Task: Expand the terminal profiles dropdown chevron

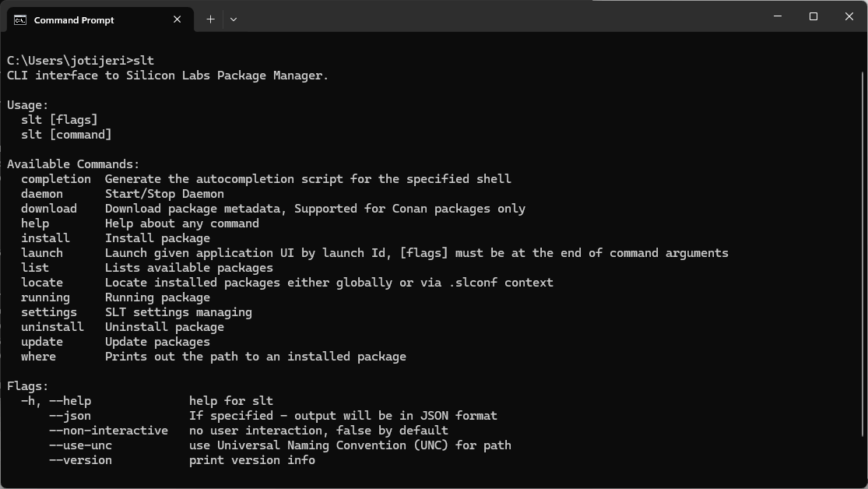Action: (234, 19)
